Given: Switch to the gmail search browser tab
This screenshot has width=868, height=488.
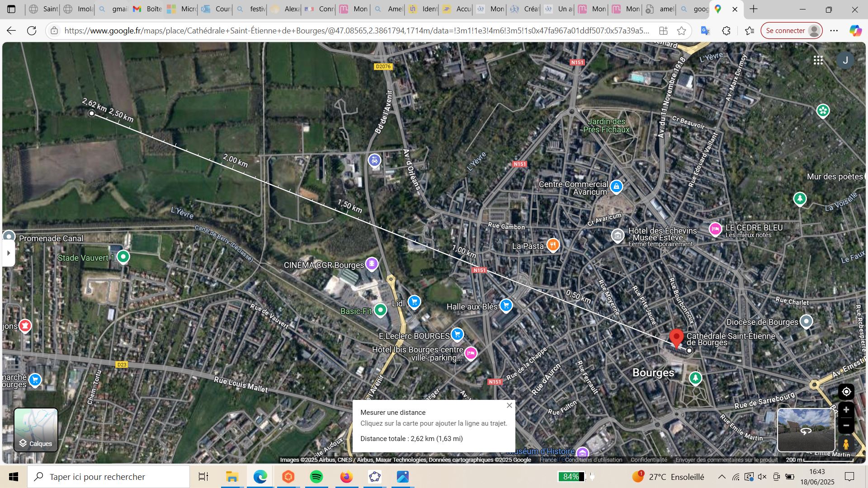Looking at the screenshot, I should point(113,9).
